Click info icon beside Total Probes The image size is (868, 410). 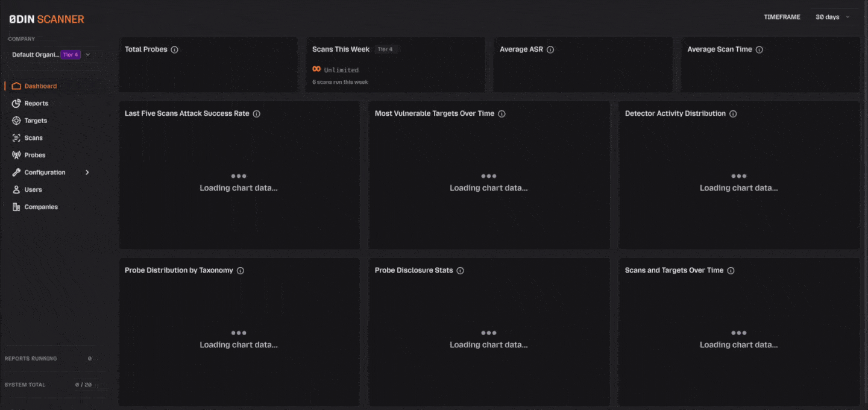[175, 49]
